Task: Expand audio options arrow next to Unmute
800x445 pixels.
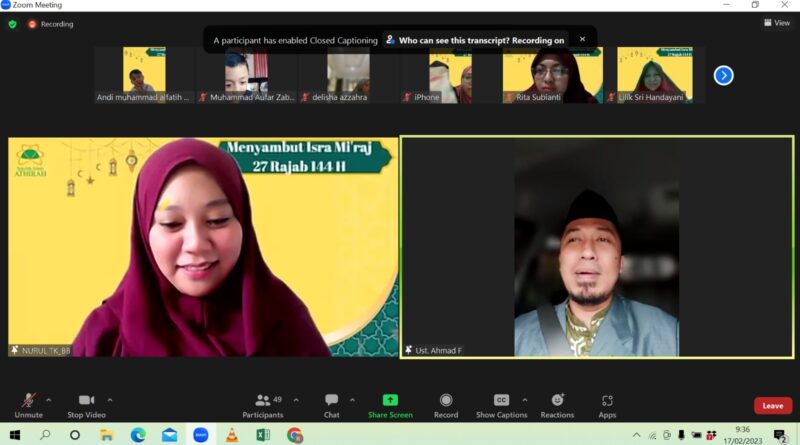Action: 48,400
